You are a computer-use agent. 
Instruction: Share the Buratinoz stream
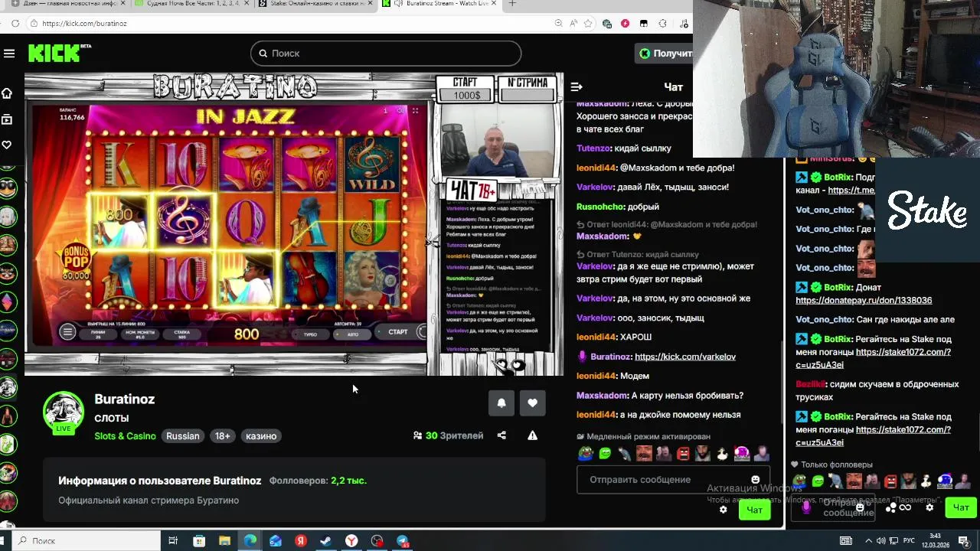pos(501,435)
